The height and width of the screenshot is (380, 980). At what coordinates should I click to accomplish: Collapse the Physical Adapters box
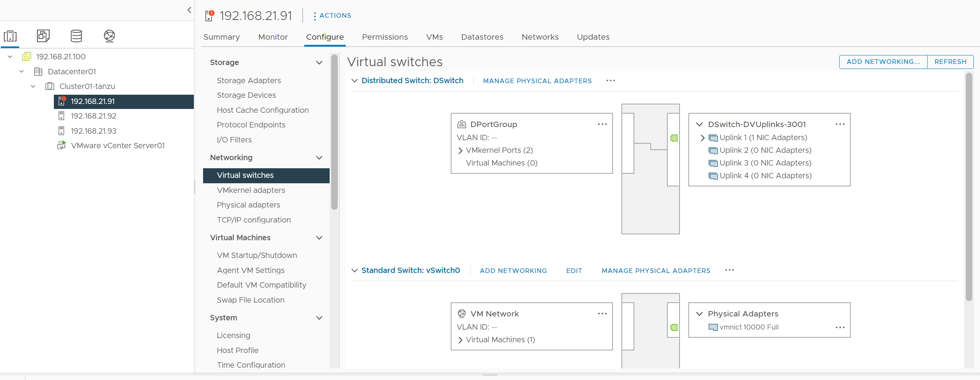700,314
